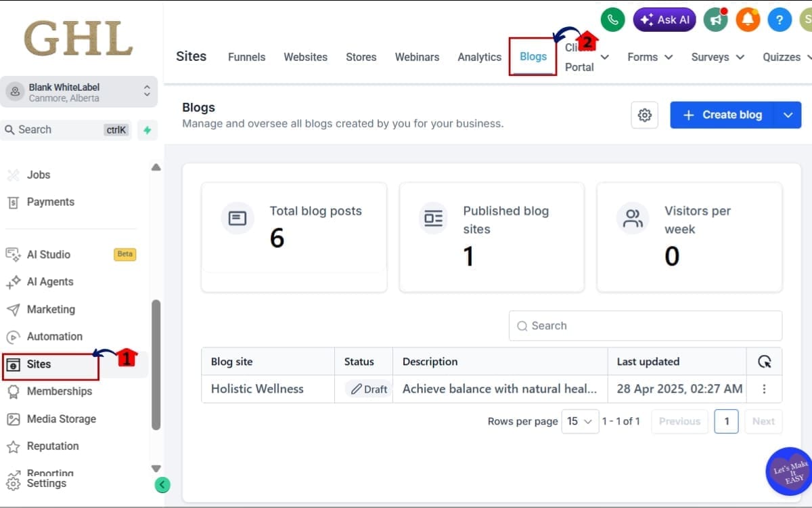
Task: Click the green lightning quick actions icon
Action: (148, 130)
